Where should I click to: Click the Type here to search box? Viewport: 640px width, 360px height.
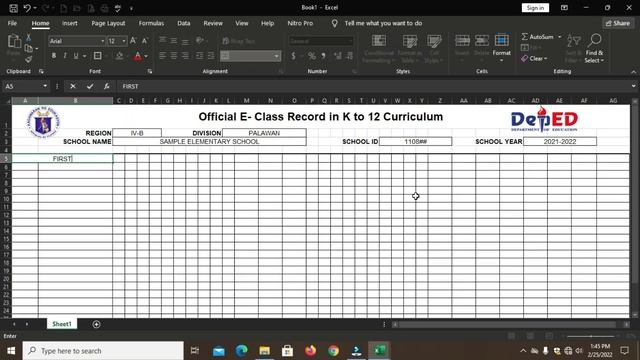(103, 351)
